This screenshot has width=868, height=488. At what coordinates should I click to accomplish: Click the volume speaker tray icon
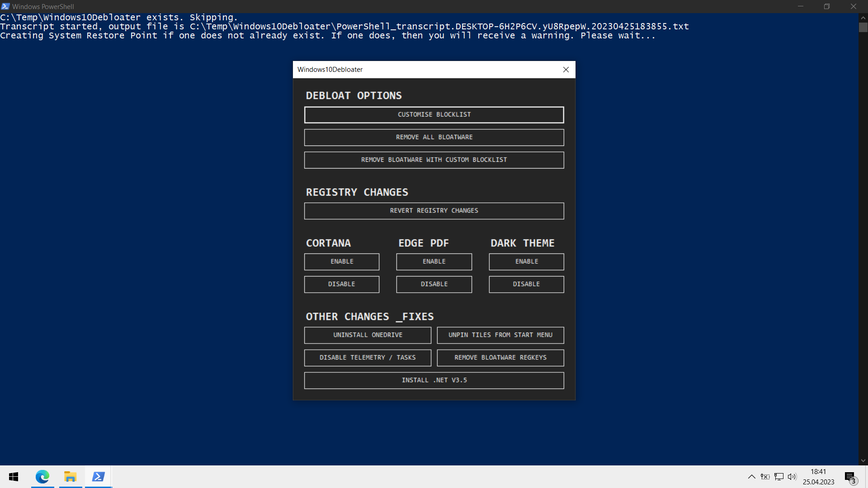[792, 477]
